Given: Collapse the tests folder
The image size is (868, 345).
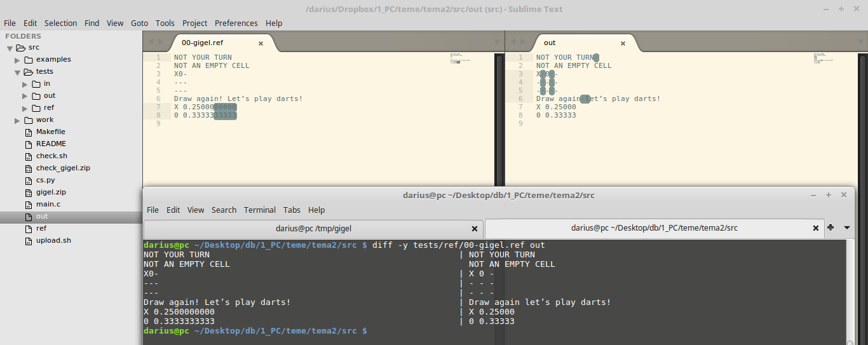Looking at the screenshot, I should click(x=18, y=72).
